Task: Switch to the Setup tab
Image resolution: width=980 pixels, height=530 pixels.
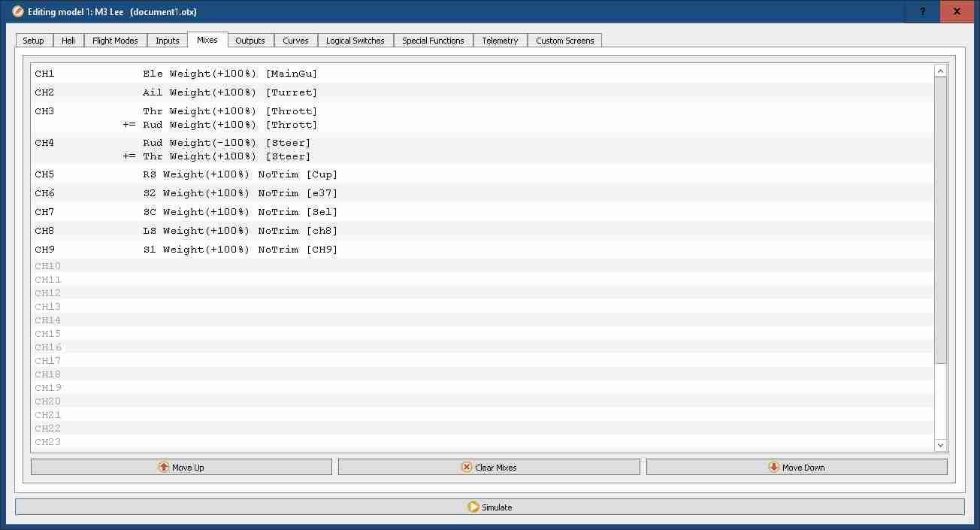Action: tap(33, 41)
